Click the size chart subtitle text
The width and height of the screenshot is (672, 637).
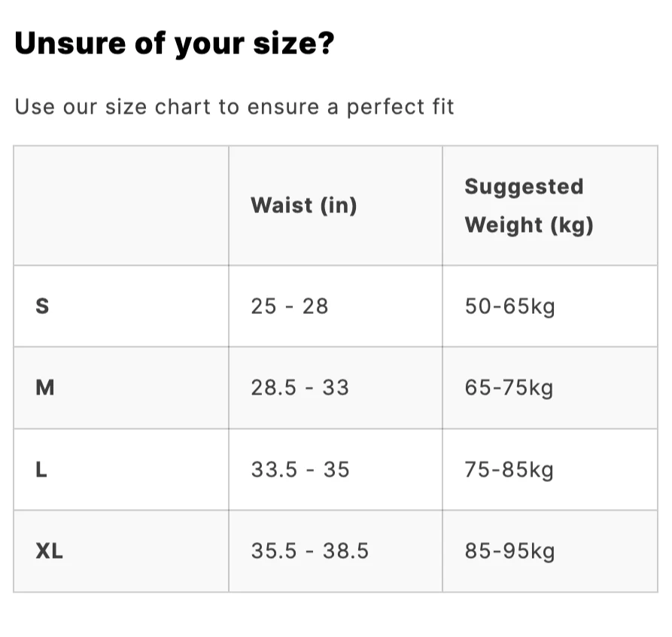234,106
